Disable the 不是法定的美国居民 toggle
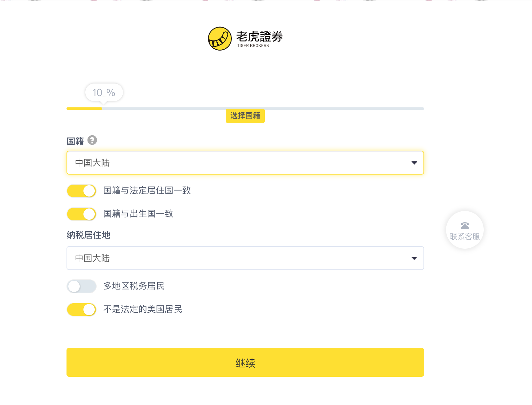 pos(81,309)
